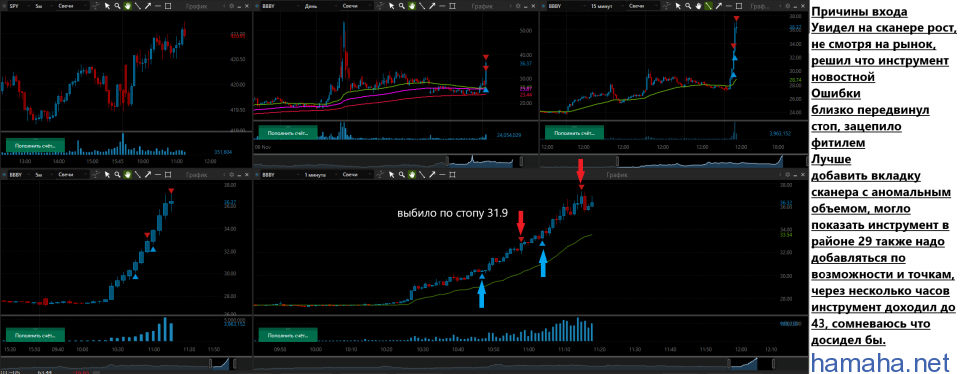
Task: Choose the highlighted line tool in BBBY 15-minute chart
Action: (x=708, y=6)
